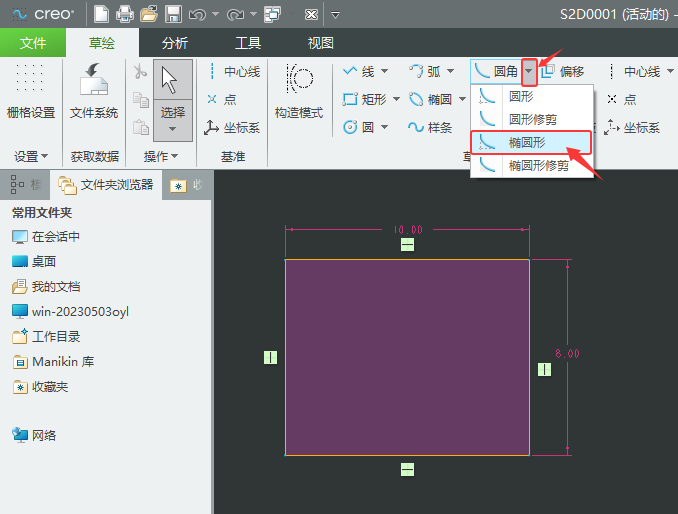This screenshot has width=678, height=514.
Task: Select the 10.00 width dimension
Action: [x=408, y=229]
